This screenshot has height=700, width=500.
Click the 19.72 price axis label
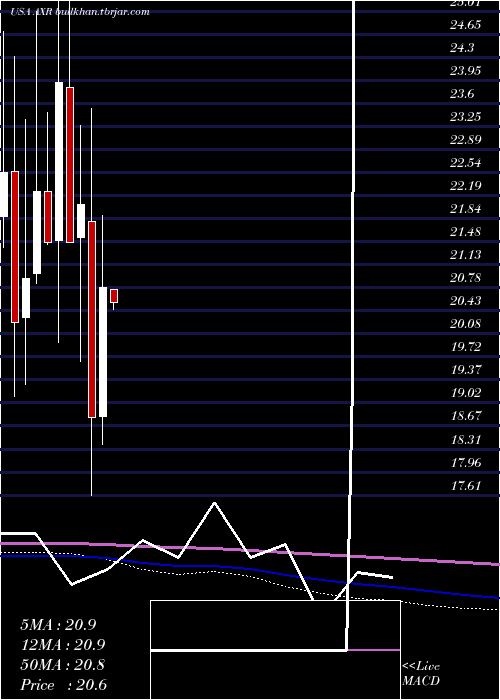pyautogui.click(x=466, y=347)
